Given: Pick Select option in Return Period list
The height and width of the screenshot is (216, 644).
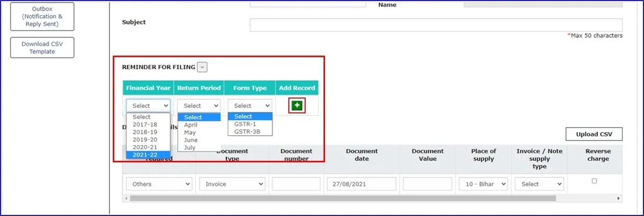Looking at the screenshot, I should coord(199,118).
